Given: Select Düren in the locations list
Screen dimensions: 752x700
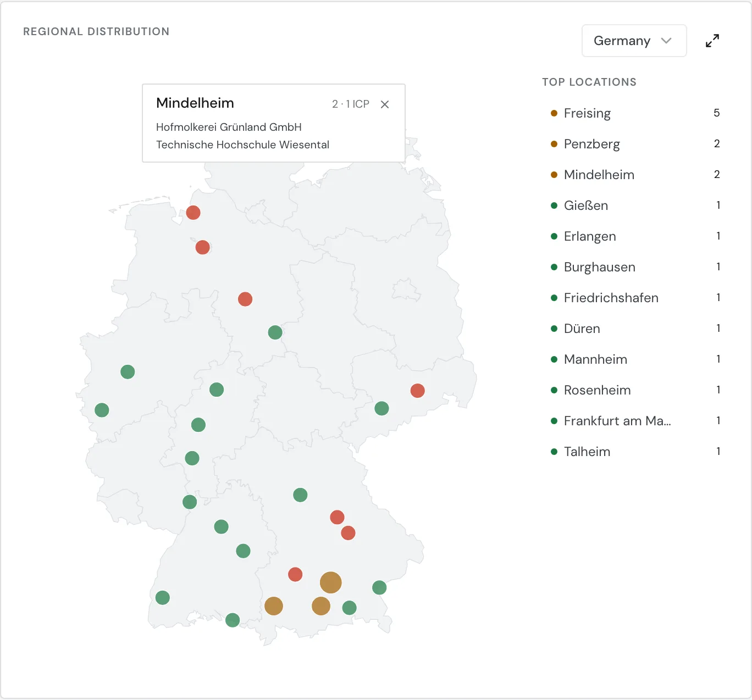Looking at the screenshot, I should (635, 329).
